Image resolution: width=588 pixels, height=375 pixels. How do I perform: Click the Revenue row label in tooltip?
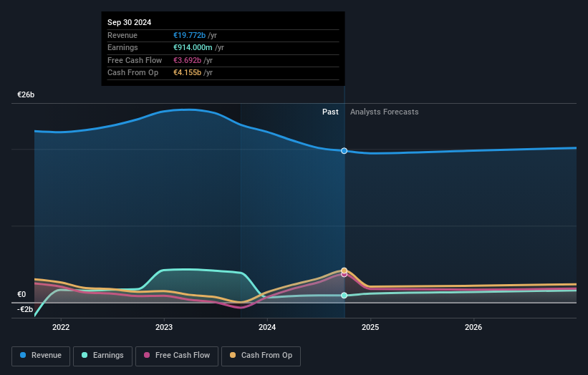pos(122,35)
